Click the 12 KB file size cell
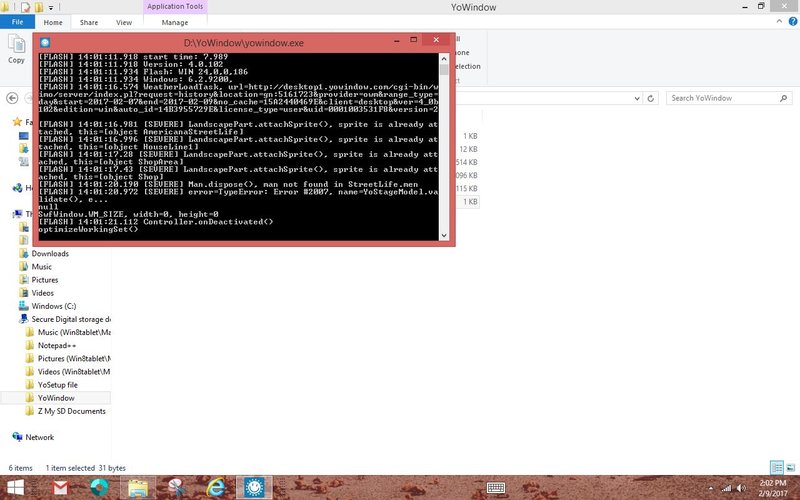Screen dimensions: 800x500 (x=468, y=149)
